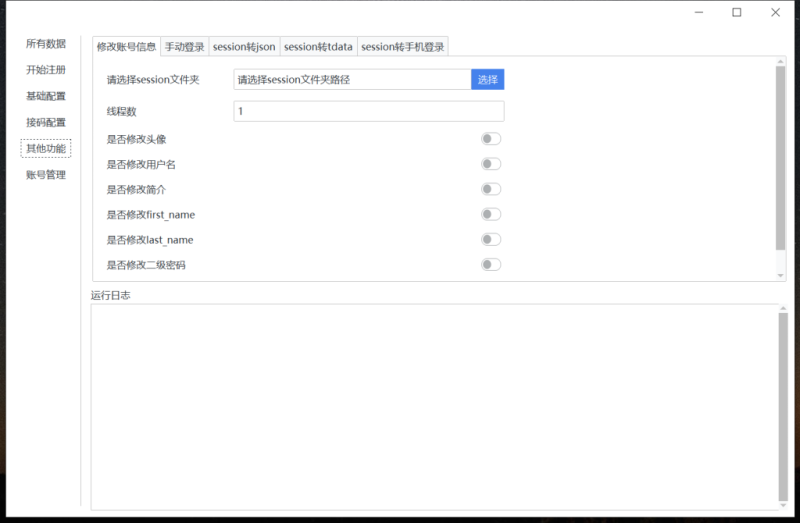Switch to the session转json tab
800x523 pixels.
click(x=244, y=47)
